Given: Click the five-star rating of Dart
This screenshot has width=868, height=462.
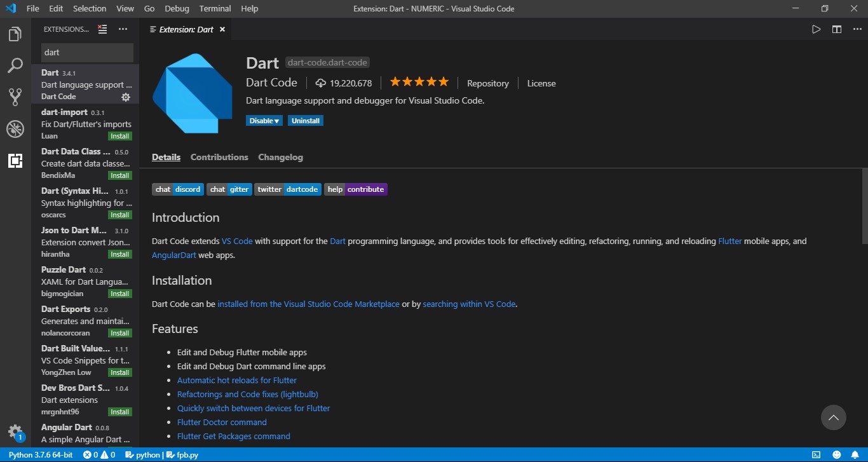Looking at the screenshot, I should 419,82.
